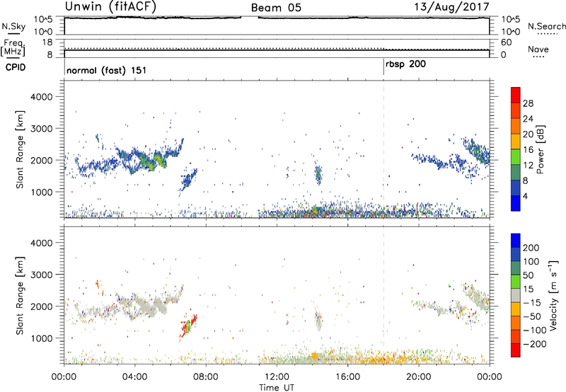Click the "08:00" time tick label
The height and width of the screenshot is (392, 566).
206,377
